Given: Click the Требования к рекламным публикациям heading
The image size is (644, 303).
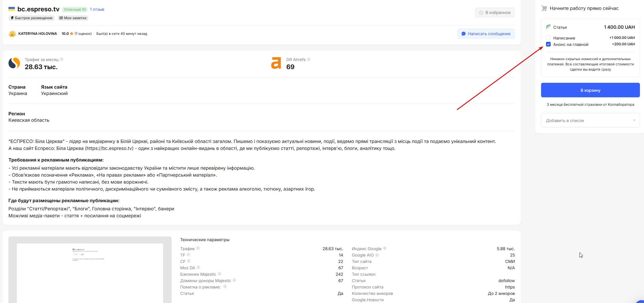Looking at the screenshot, I should [56, 160].
